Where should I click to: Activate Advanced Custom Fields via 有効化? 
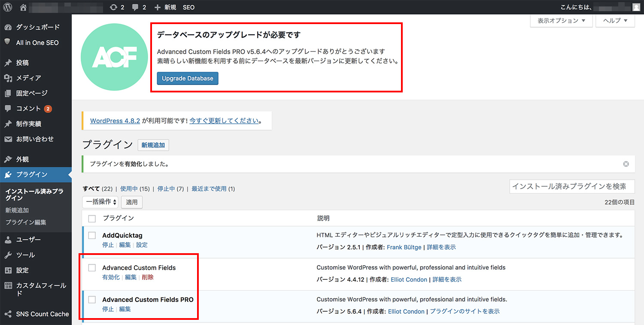111,277
